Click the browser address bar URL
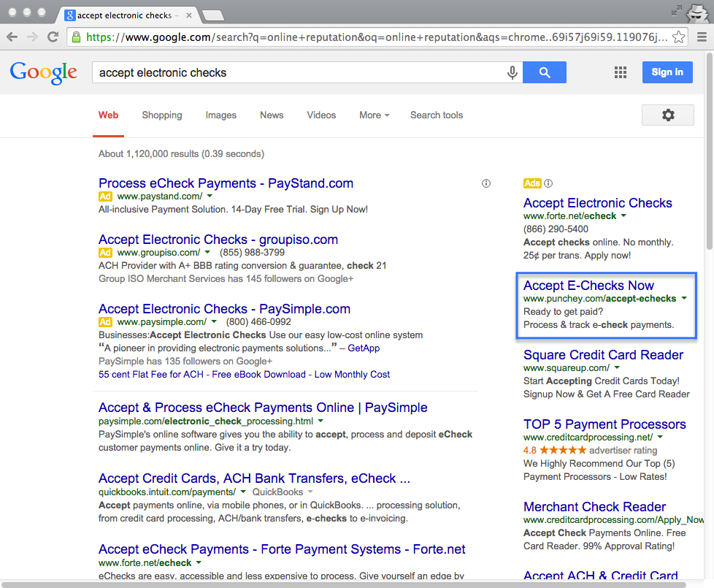The height and width of the screenshot is (588, 714). [376, 37]
